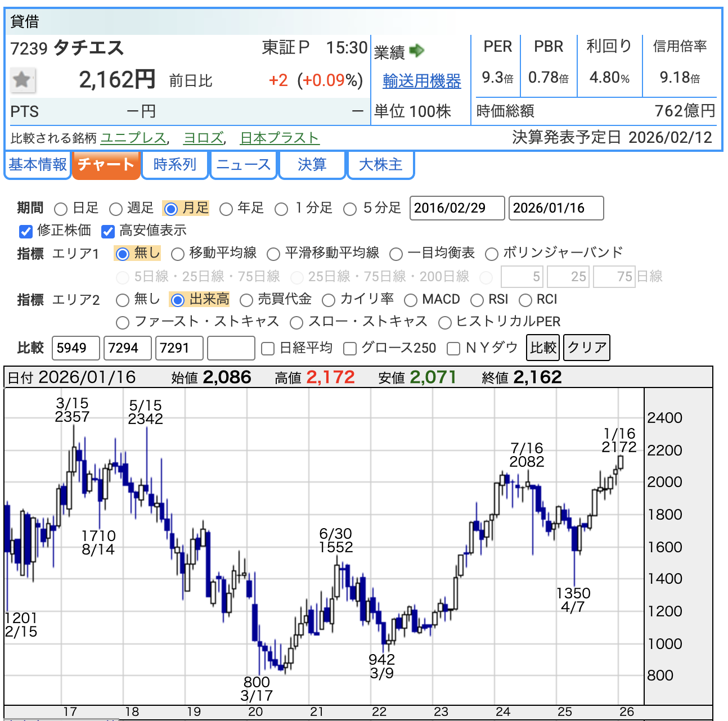Image resolution: width=728 pixels, height=721 pixels.
Task: Uncheck the 修正株価 checkbox
Action: 26,231
